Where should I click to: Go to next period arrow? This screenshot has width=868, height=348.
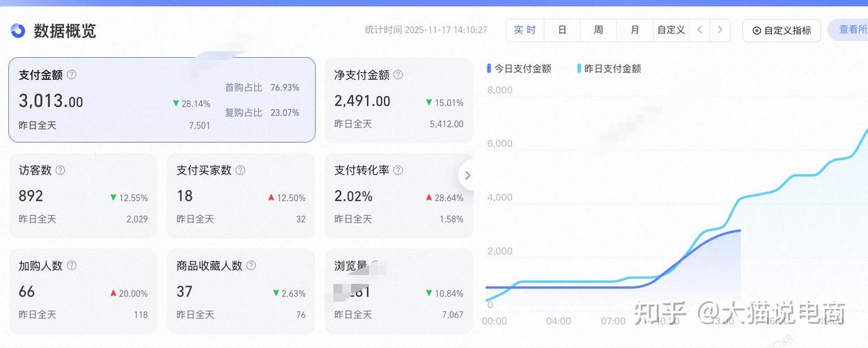[x=720, y=30]
